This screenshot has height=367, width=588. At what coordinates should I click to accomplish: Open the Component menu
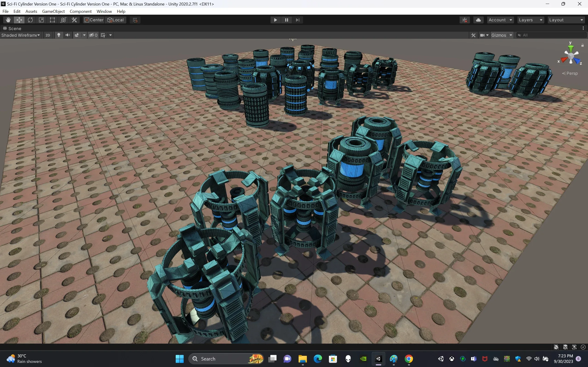(x=80, y=11)
